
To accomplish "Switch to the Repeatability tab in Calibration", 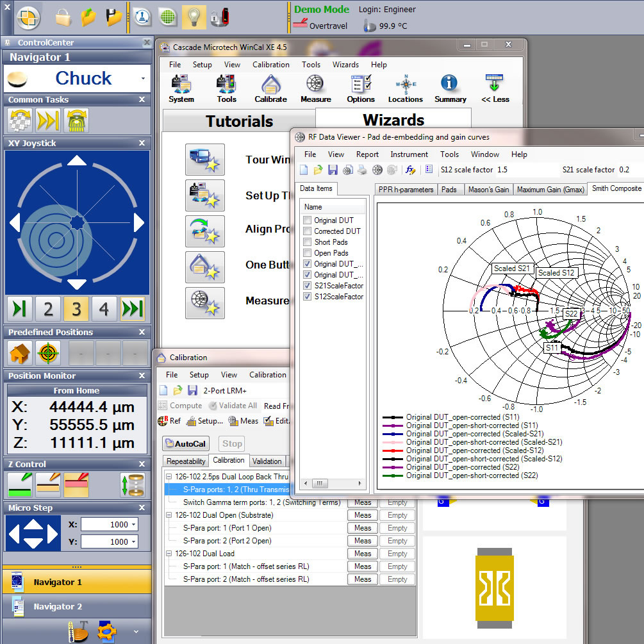I will (186, 461).
